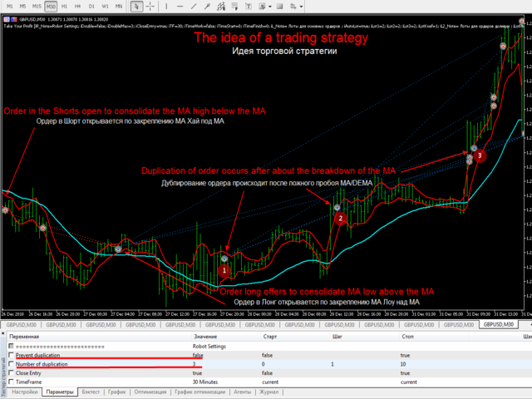Click the Старт column header
The image size is (532, 399).
[x=270, y=337]
